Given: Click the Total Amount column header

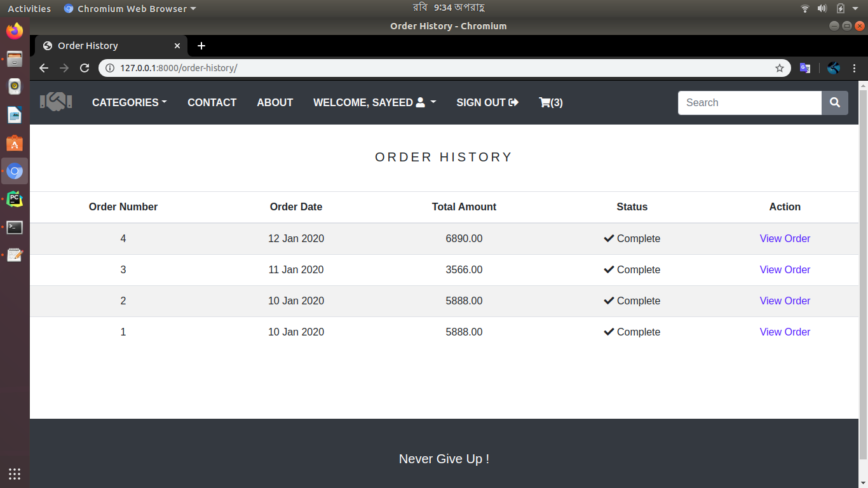Looking at the screenshot, I should tap(464, 207).
